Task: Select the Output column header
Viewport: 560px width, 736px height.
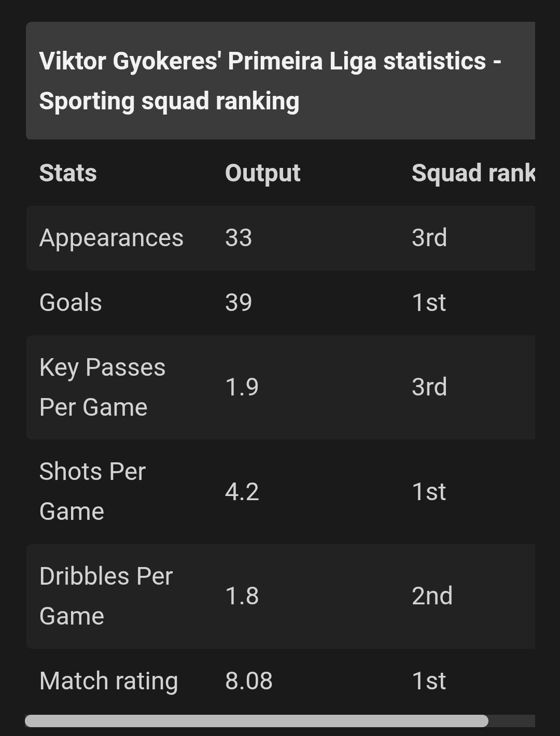Action: (x=262, y=173)
